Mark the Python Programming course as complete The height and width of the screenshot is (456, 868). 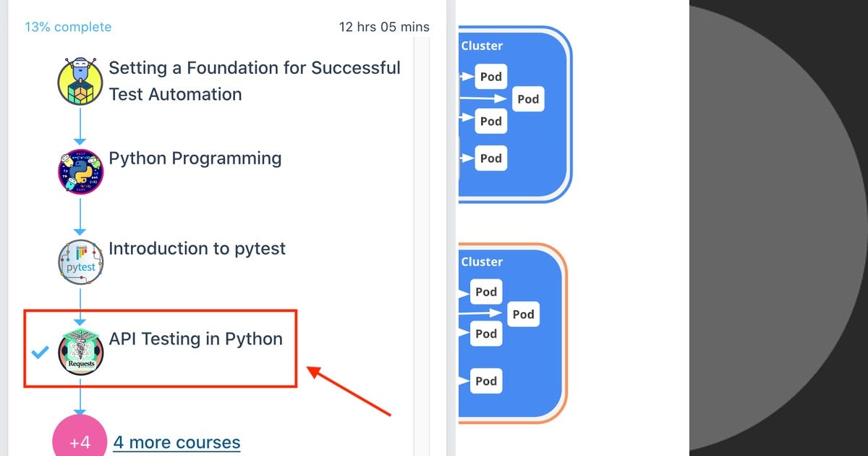click(80, 172)
